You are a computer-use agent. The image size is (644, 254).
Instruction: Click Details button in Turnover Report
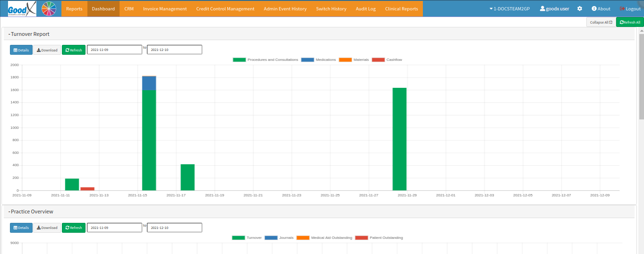[21, 50]
